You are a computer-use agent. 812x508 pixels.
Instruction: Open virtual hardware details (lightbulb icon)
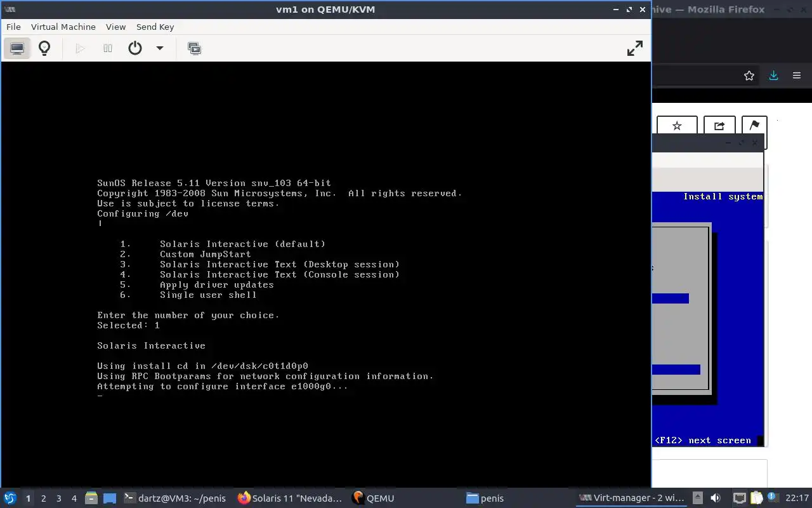pos(44,48)
